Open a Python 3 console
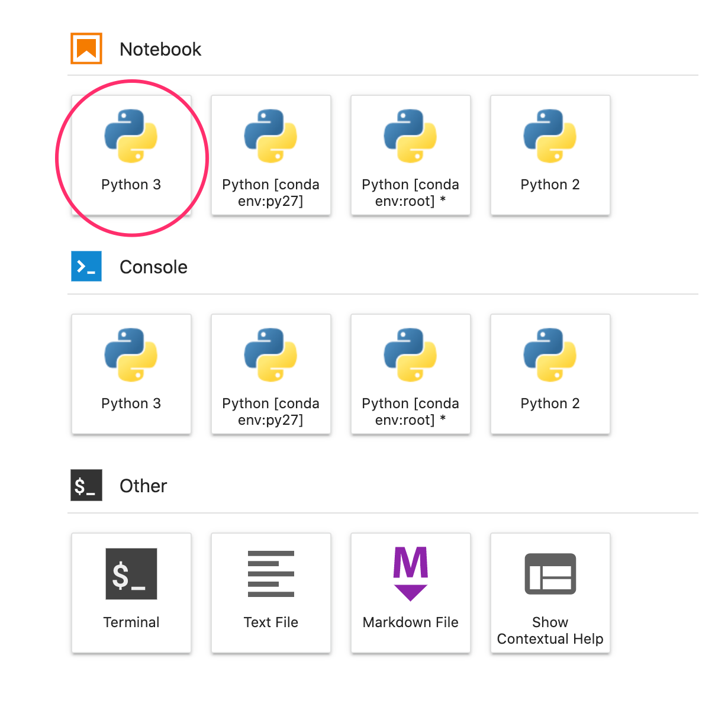This screenshot has width=728, height=723. (x=131, y=374)
